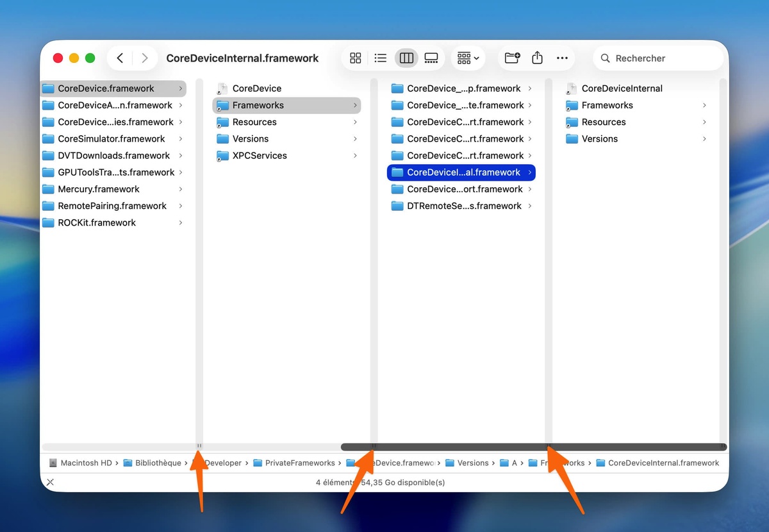Viewport: 769px width, 532px height.
Task: Click DTRemoteSe...s.framework folder icon
Action: point(397,206)
